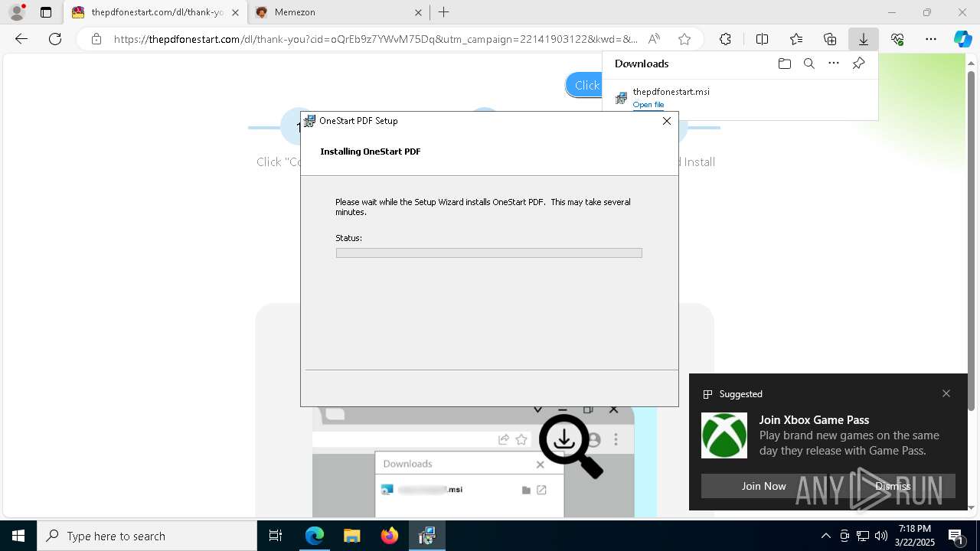Search downloads with magnifier icon
Screen dimensions: 980x551
click(808, 64)
